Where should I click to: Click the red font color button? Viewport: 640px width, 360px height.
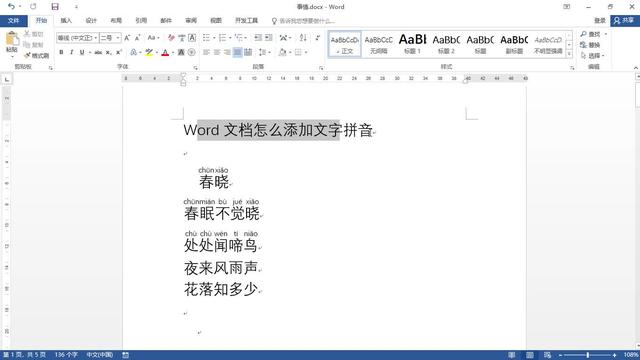[x=165, y=52]
